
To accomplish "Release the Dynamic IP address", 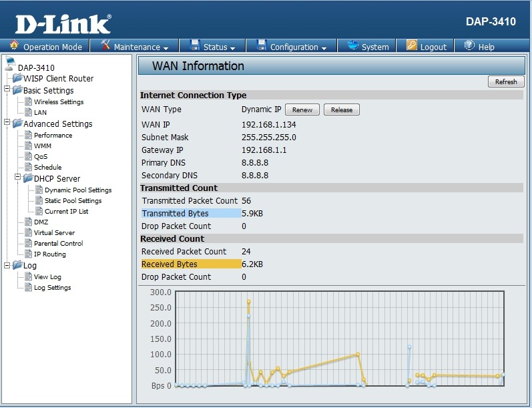I will click(341, 110).
